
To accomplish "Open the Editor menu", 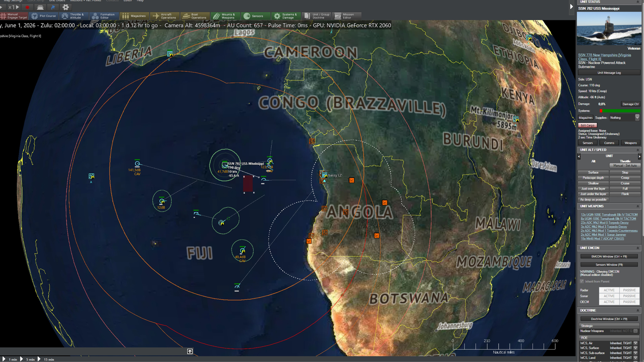I will coord(127,1).
